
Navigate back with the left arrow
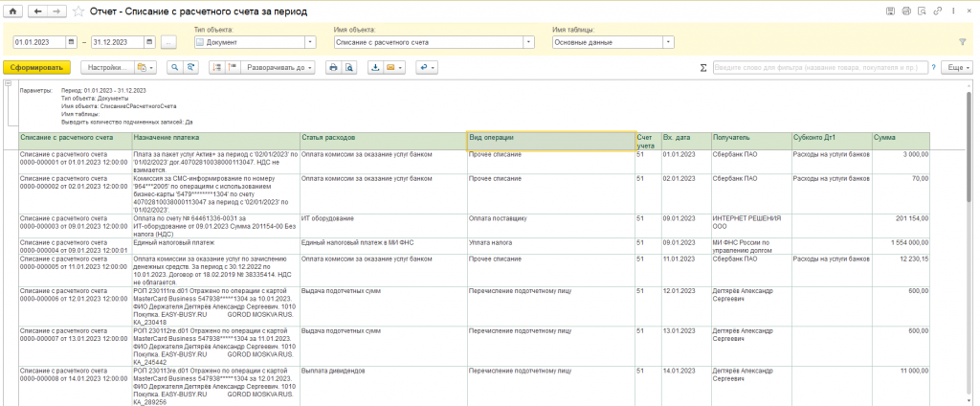click(37, 11)
